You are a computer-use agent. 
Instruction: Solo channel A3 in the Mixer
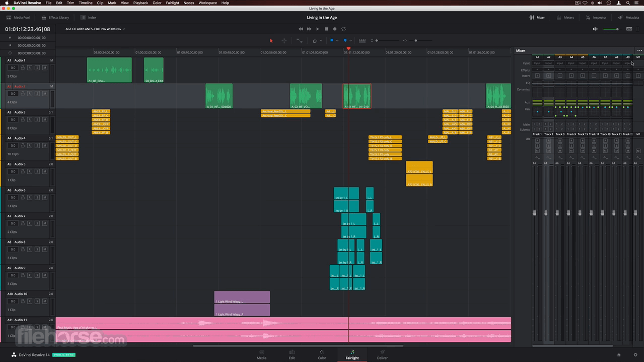click(x=560, y=146)
